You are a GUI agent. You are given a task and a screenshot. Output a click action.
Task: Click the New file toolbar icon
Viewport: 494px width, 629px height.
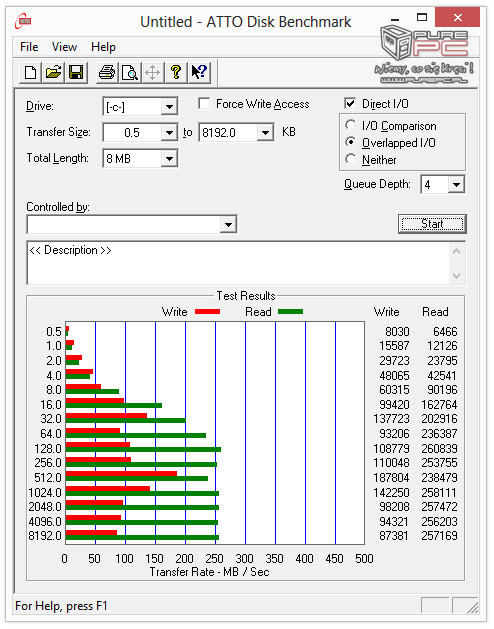pos(30,73)
